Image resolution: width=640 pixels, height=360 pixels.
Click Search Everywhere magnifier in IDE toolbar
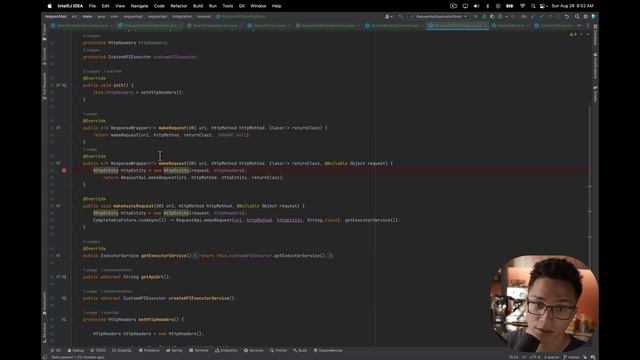[577, 17]
